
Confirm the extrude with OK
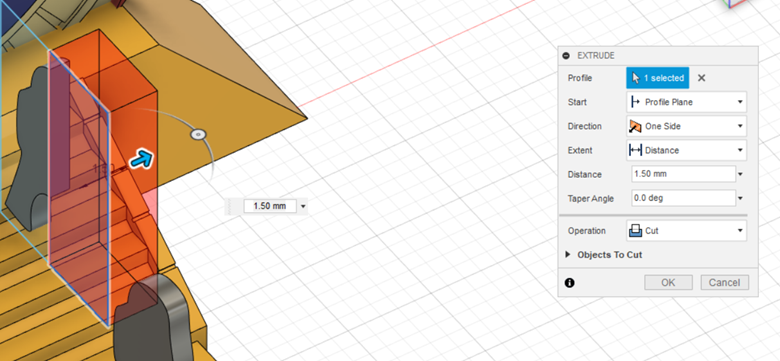[x=668, y=282]
